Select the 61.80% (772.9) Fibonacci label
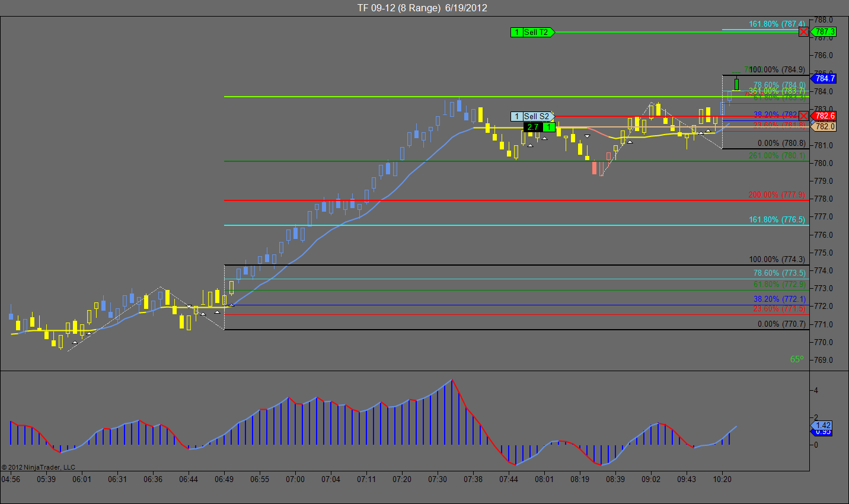The height and width of the screenshot is (504, 849). point(779,284)
